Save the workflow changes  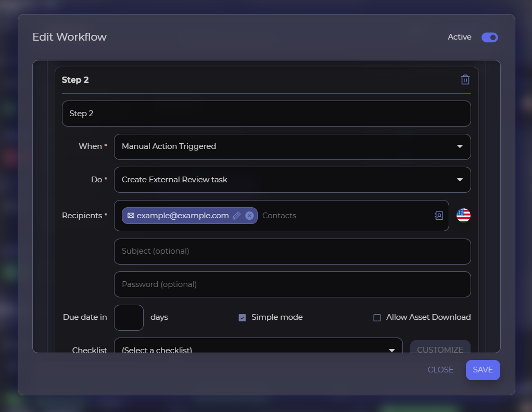pos(483,370)
